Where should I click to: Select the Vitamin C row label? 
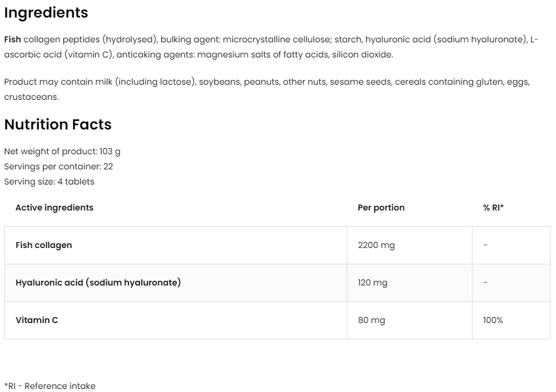point(37,320)
